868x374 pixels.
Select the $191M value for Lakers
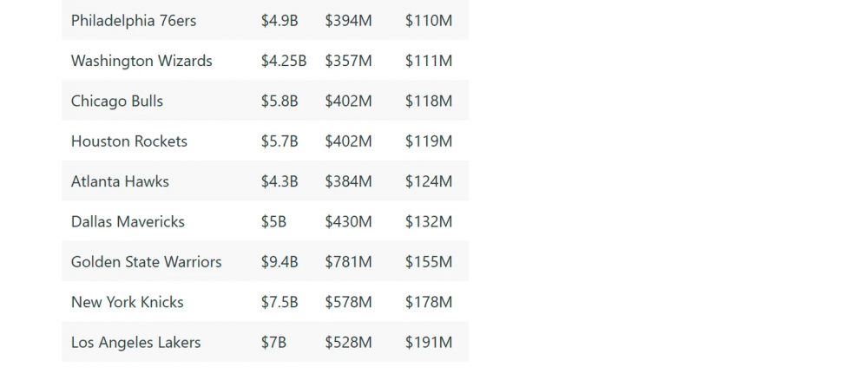point(429,342)
